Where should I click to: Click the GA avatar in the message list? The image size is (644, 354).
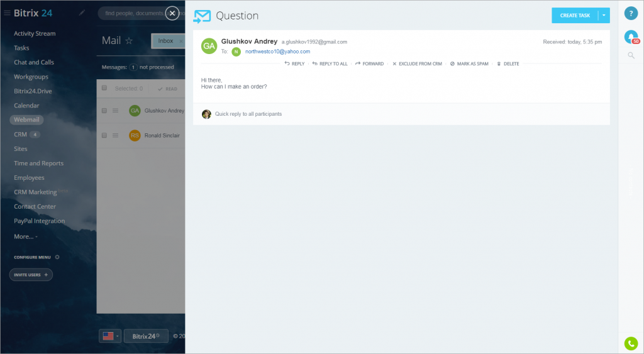(135, 111)
